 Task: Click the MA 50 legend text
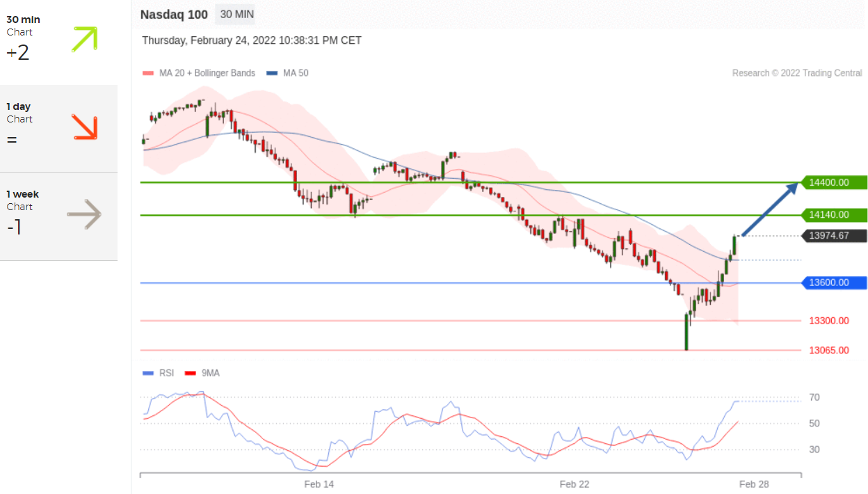296,73
